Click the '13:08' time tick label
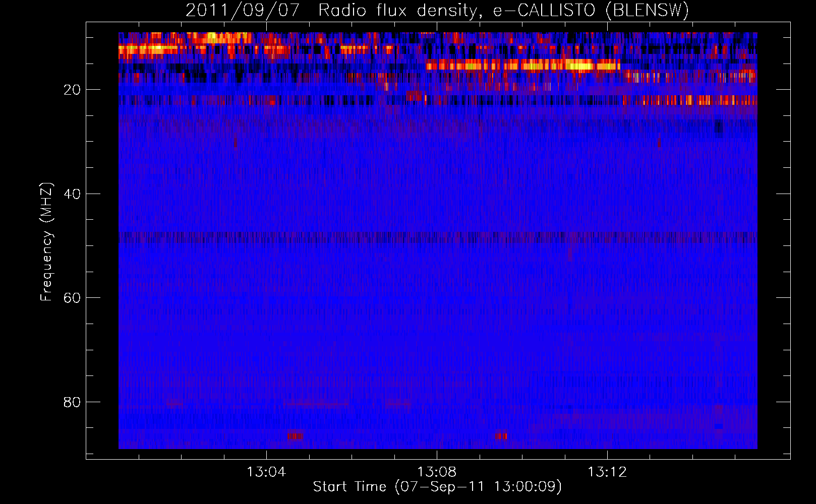Screen dimensions: 816x504 [x=437, y=472]
